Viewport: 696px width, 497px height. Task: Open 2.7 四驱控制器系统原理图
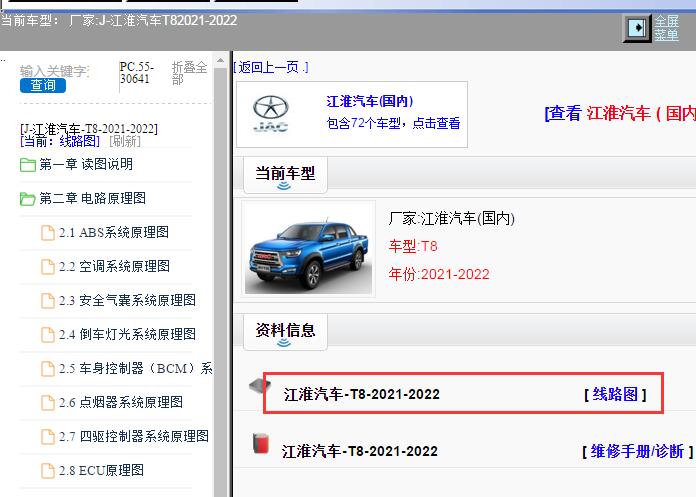click(134, 436)
